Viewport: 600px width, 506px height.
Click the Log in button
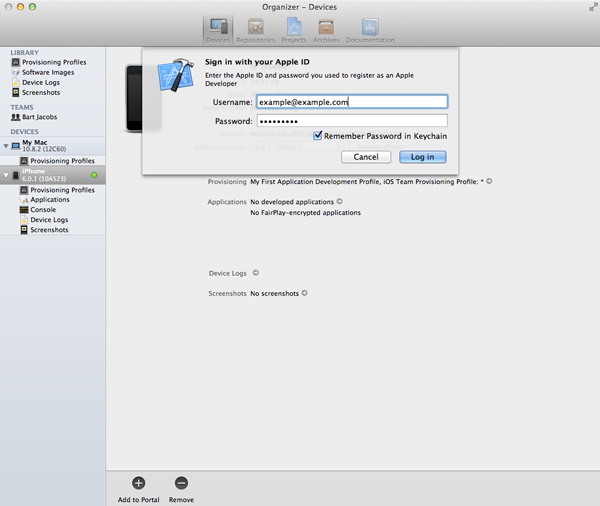(422, 157)
